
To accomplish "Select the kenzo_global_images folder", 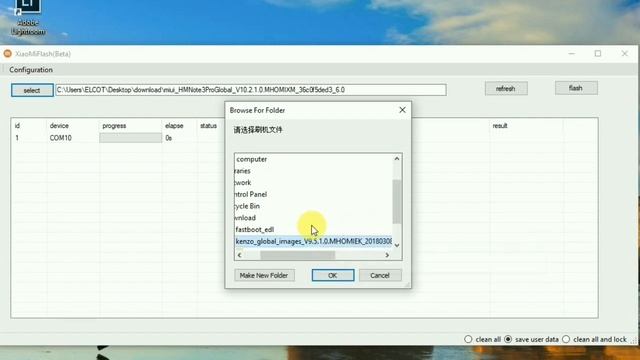I will [x=313, y=241].
